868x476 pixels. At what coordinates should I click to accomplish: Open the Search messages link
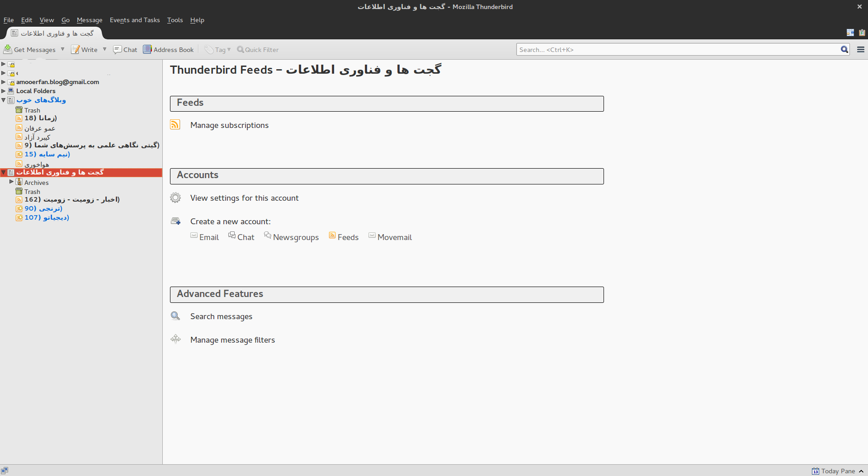coord(221,316)
